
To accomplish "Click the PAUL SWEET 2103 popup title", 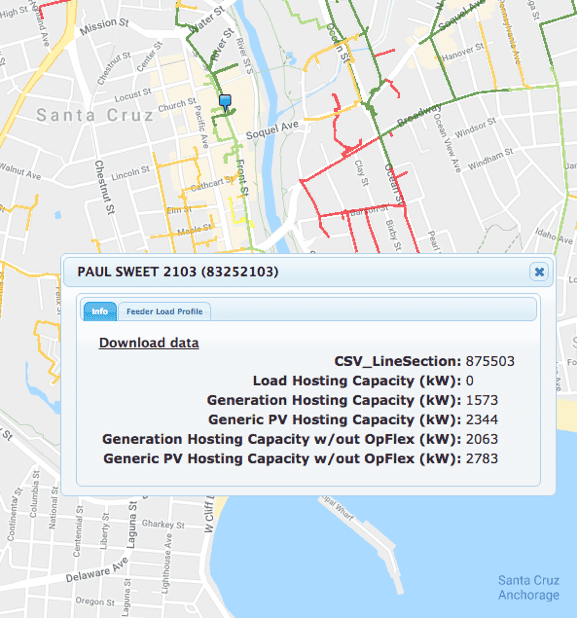I will (178, 272).
